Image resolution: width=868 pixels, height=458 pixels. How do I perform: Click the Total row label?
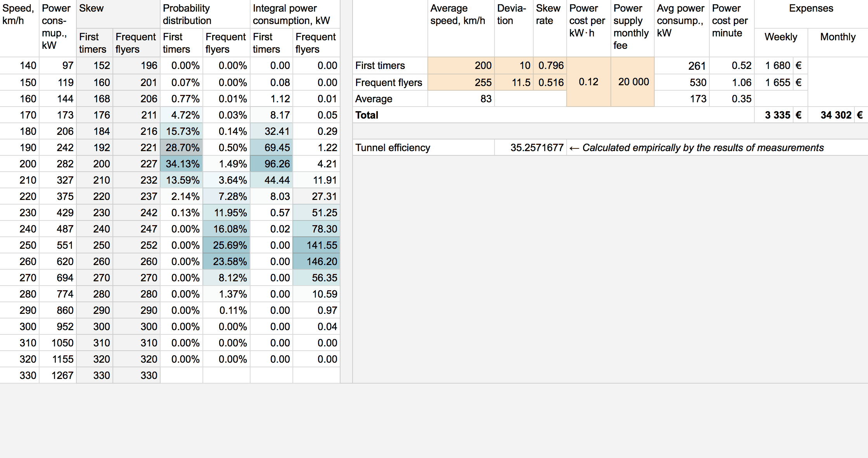click(x=367, y=115)
